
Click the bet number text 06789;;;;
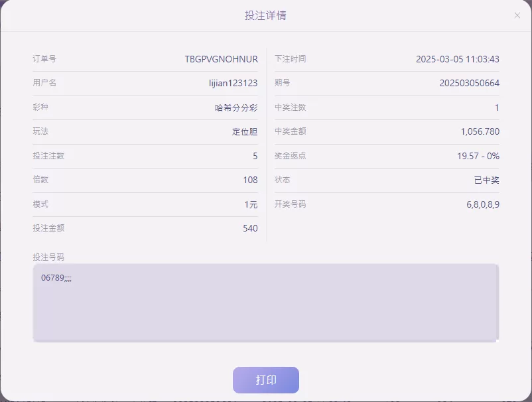[x=56, y=278]
